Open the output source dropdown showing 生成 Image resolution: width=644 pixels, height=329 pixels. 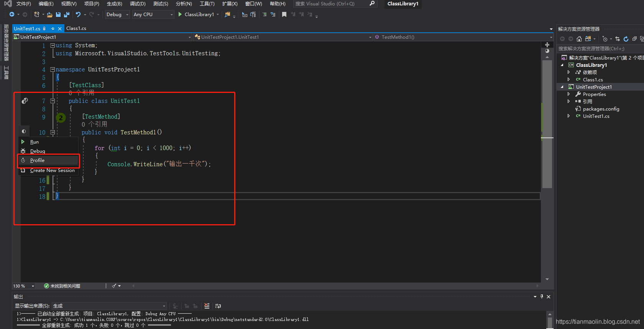(109, 306)
